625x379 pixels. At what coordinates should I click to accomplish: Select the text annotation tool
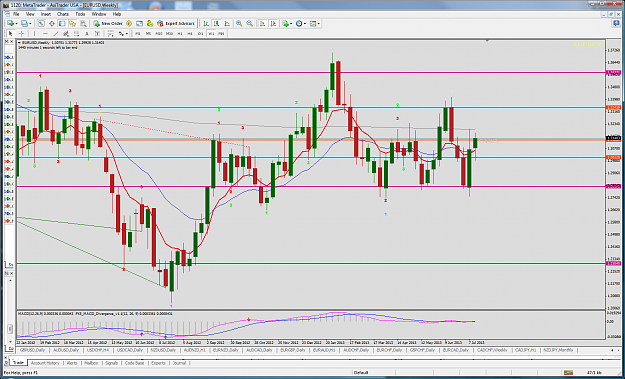86,33
